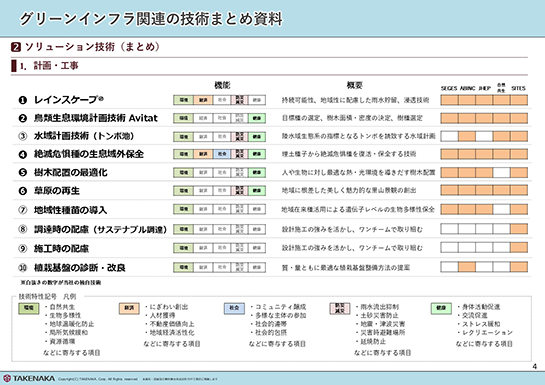Click the SITES column header
The width and height of the screenshot is (545, 385).
[x=518, y=88]
